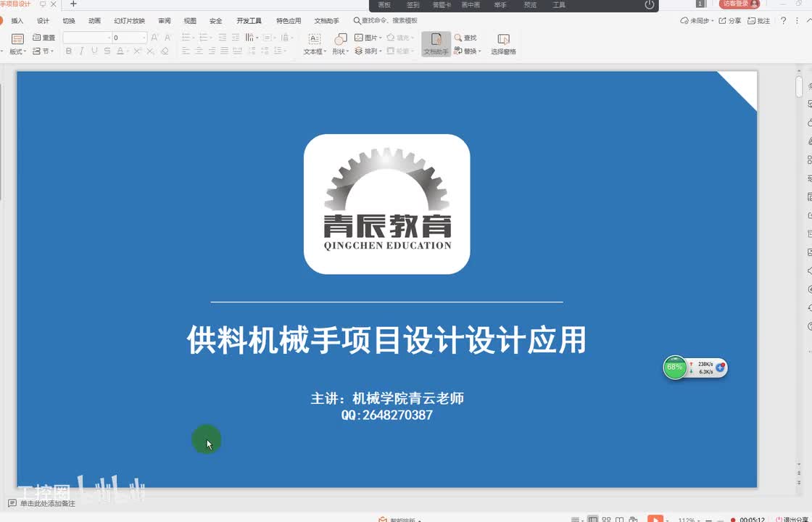812x522 pixels.
Task: Expand the 图片 picture dropdown
Action: click(x=381, y=38)
